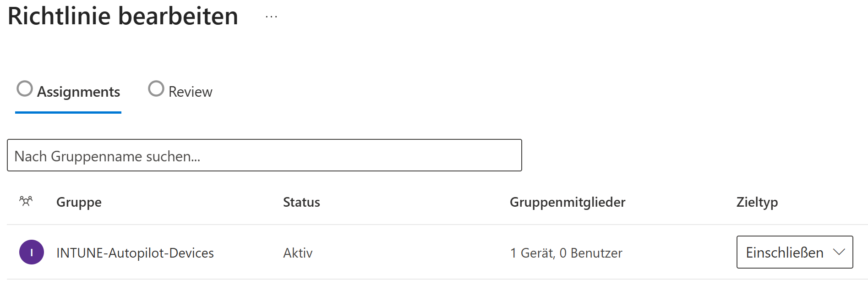Image resolution: width=868 pixels, height=286 pixels.
Task: Click the blue underline beneath Assignments
Action: point(68,112)
